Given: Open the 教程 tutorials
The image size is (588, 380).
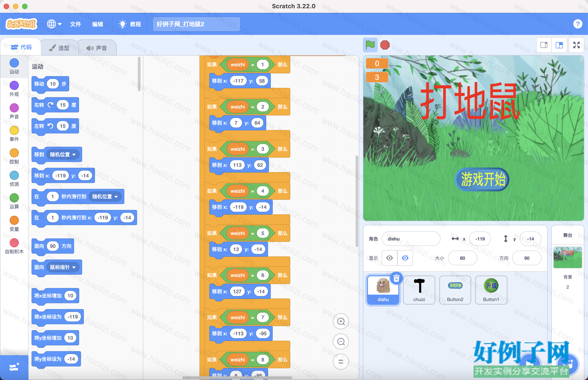Looking at the screenshot, I should [x=130, y=24].
